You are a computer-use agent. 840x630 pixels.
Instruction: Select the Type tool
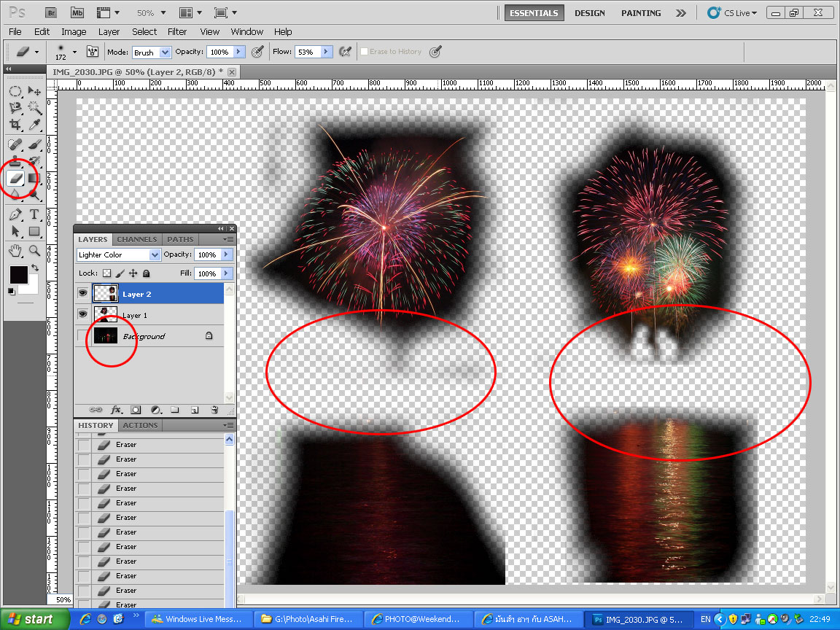tap(34, 214)
